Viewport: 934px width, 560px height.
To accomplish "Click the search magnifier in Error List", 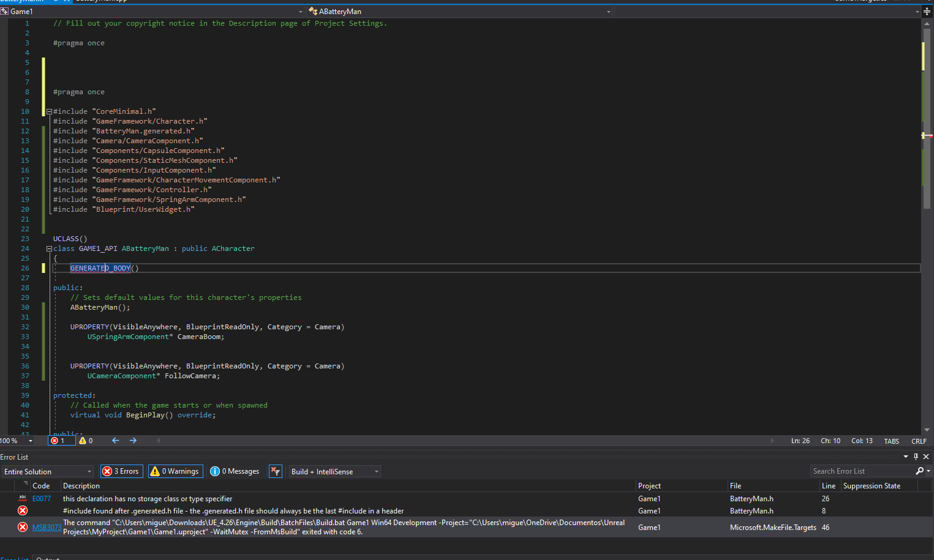I will click(919, 471).
